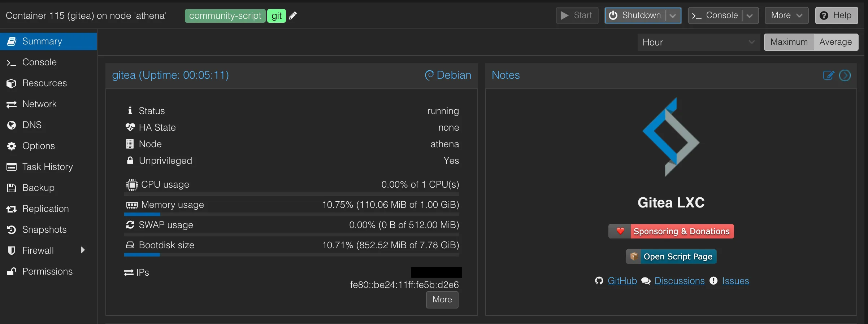This screenshot has height=324, width=868.
Task: Open the DNS settings section
Action: pos(48,125)
